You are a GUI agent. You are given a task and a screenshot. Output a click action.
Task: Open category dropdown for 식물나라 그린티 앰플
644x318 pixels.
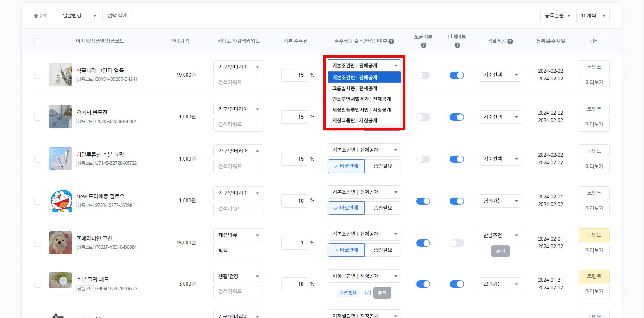click(x=238, y=67)
